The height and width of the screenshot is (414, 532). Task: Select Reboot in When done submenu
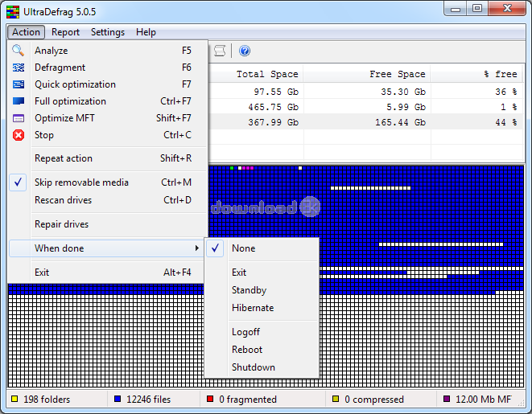(x=262, y=350)
